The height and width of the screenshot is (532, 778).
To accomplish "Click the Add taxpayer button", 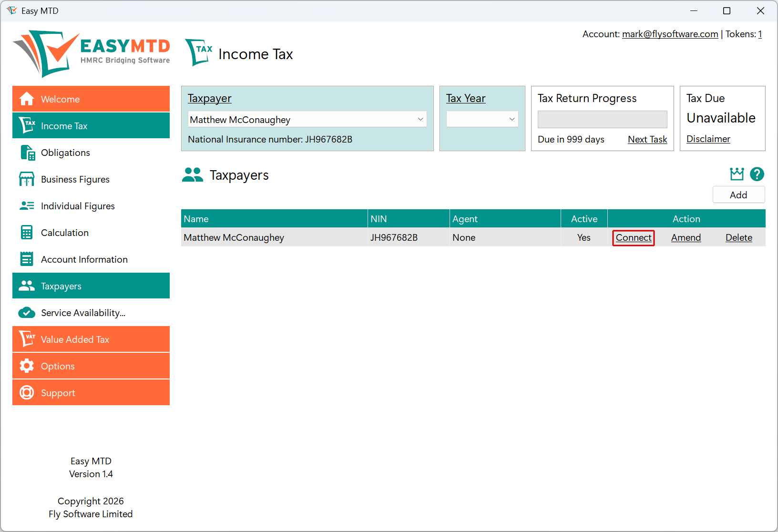I will click(738, 194).
